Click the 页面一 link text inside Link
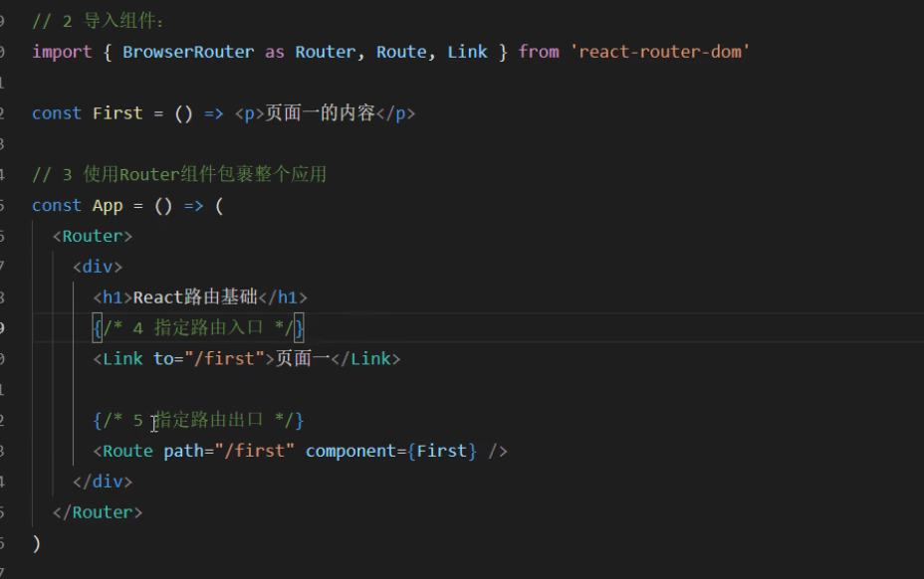Screen dimensions: 924x579 tap(303, 358)
